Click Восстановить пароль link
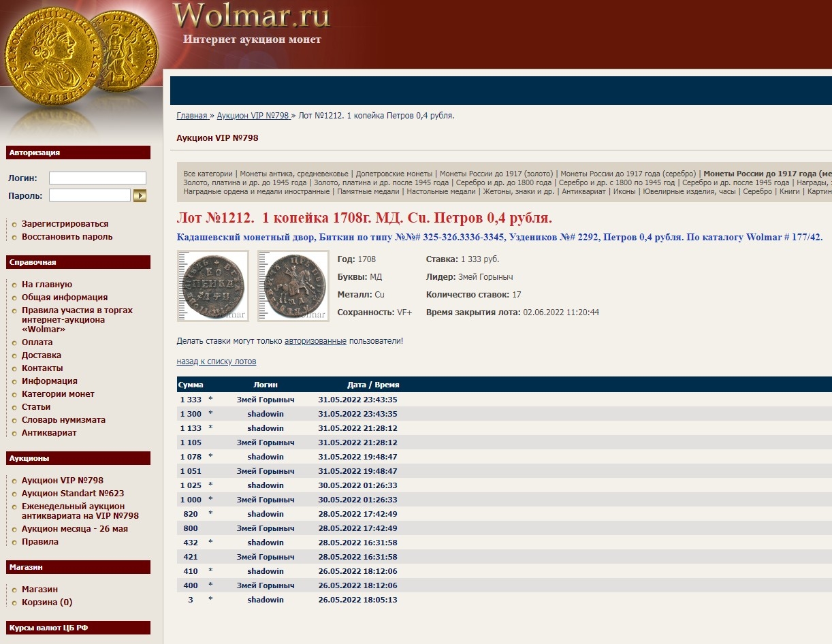Image resolution: width=832 pixels, height=644 pixels. 67,237
